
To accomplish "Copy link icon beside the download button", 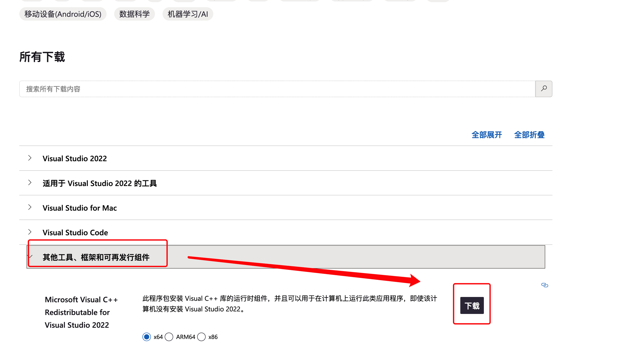I will click(545, 285).
